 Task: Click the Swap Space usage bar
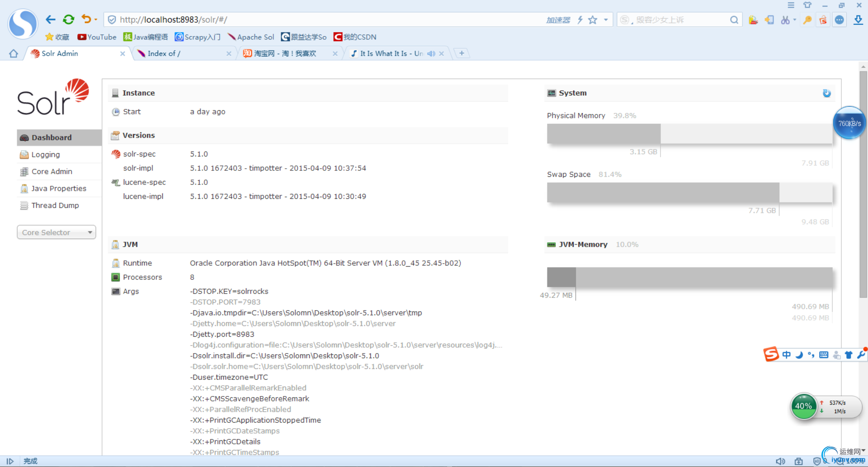[x=689, y=193]
